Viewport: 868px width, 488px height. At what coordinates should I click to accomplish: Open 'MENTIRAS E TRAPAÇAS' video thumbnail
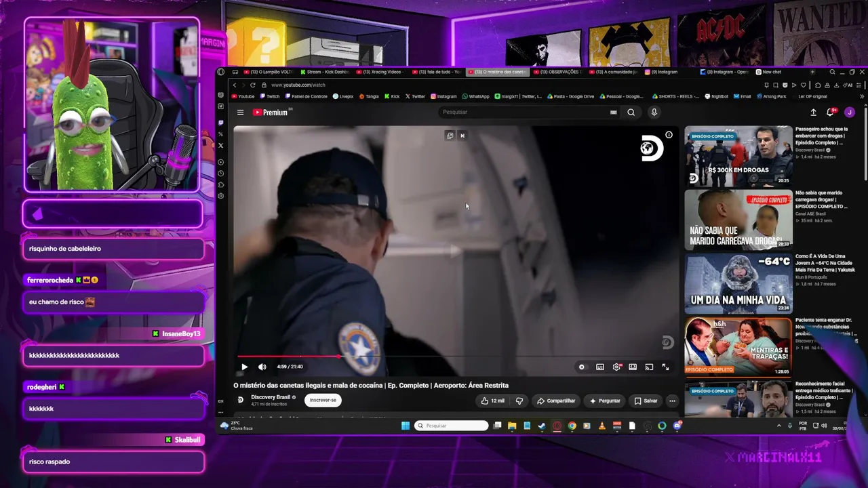coord(738,347)
